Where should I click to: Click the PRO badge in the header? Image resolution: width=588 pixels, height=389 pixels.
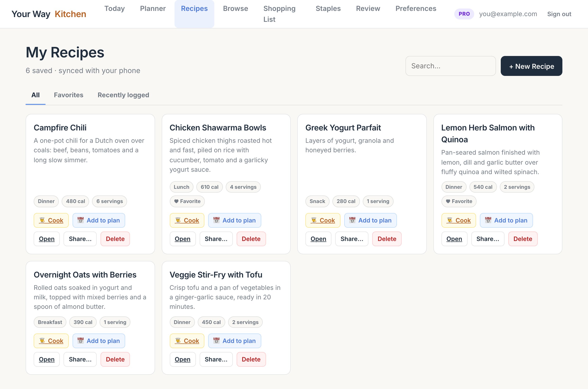(464, 14)
